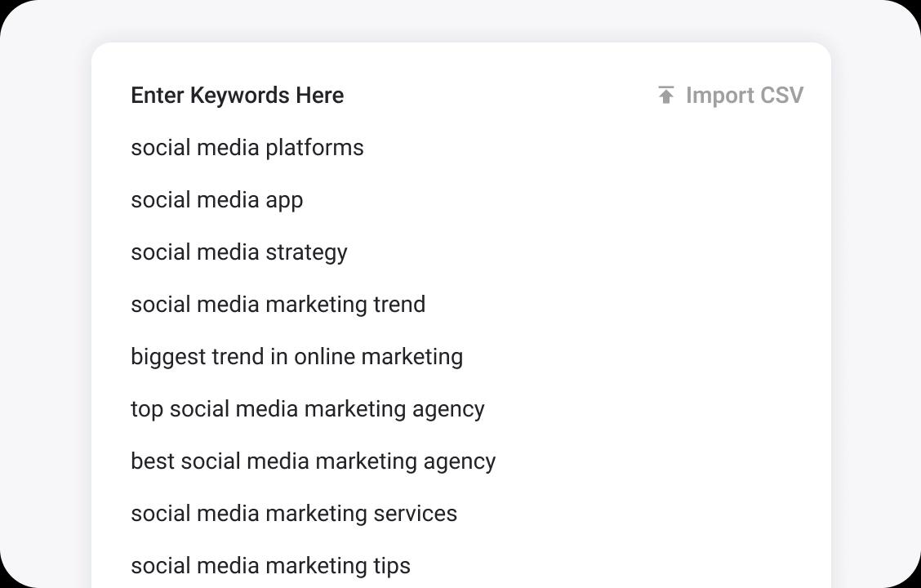Click the 'social media marketing tips' keyword

270,566
